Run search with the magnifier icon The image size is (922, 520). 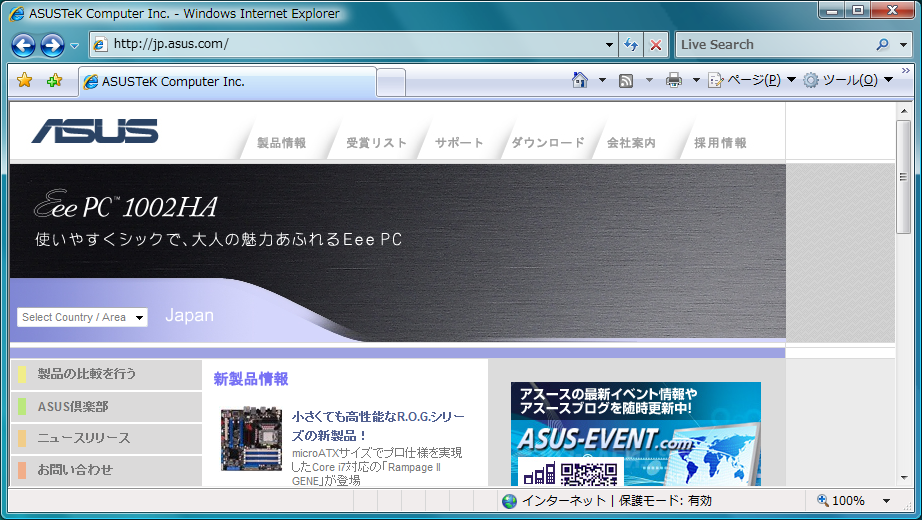(882, 45)
